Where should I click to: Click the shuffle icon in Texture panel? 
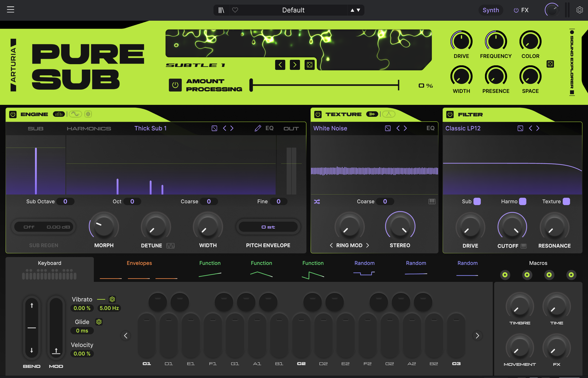tap(317, 202)
